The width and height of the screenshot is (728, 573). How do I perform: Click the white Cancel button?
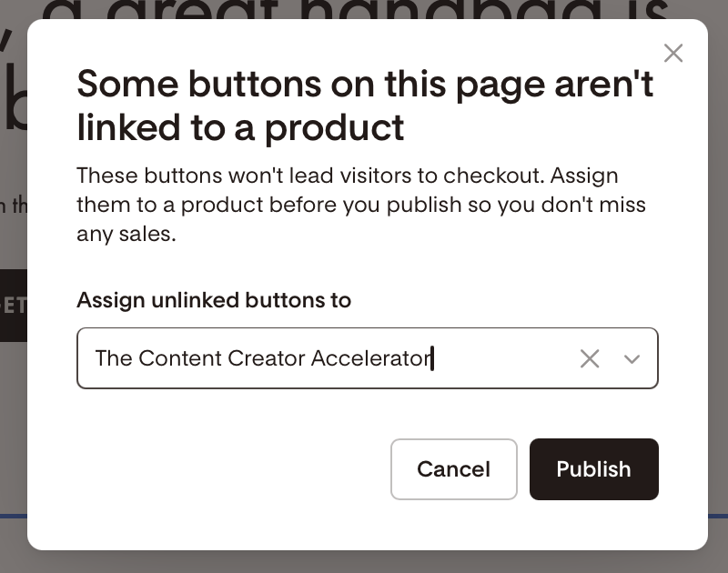click(x=453, y=469)
